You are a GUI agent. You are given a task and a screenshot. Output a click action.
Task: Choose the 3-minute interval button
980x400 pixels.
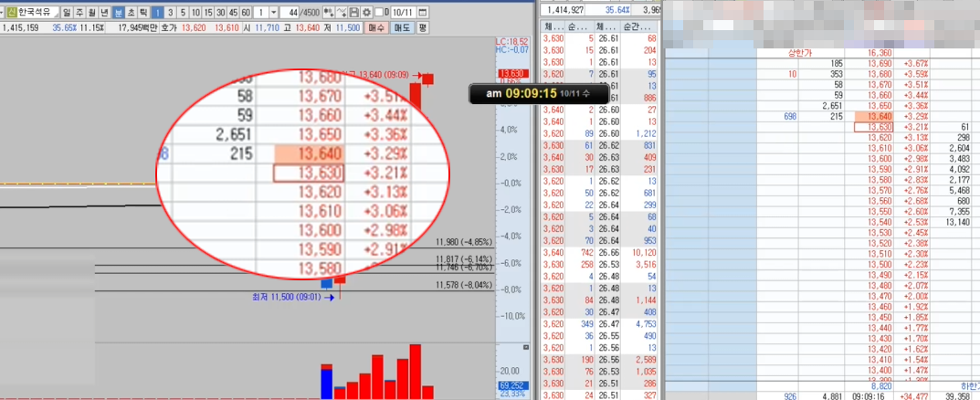pos(172,12)
